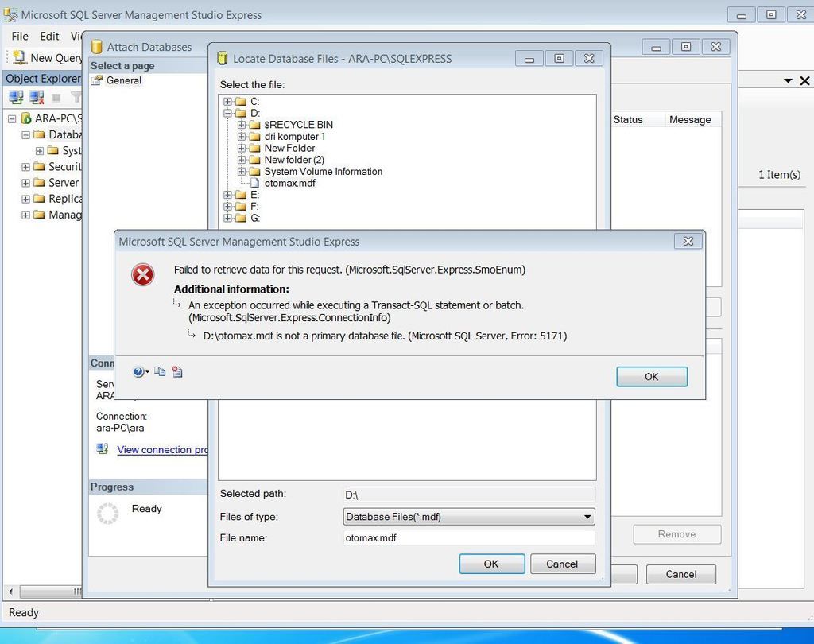Expand the G: drive node

click(227, 218)
